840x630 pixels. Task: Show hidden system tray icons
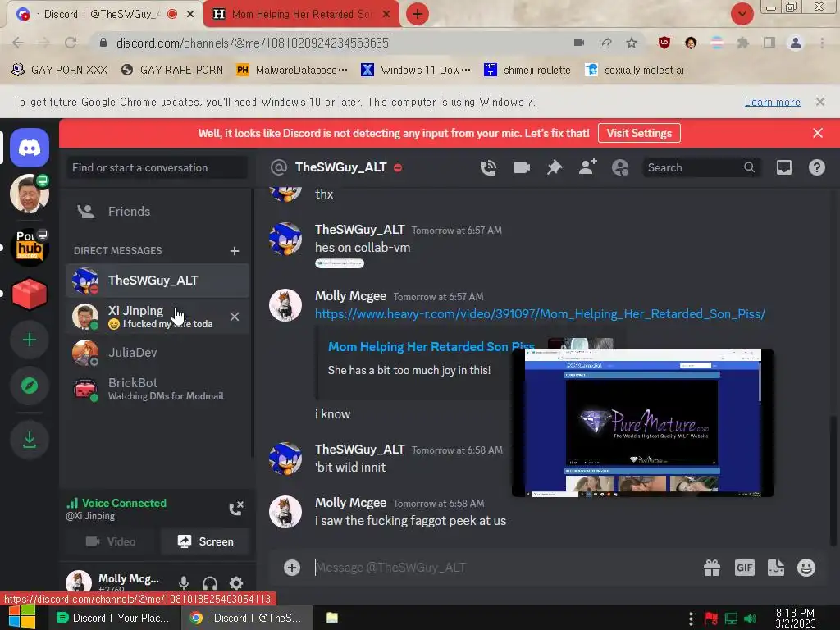(691, 619)
